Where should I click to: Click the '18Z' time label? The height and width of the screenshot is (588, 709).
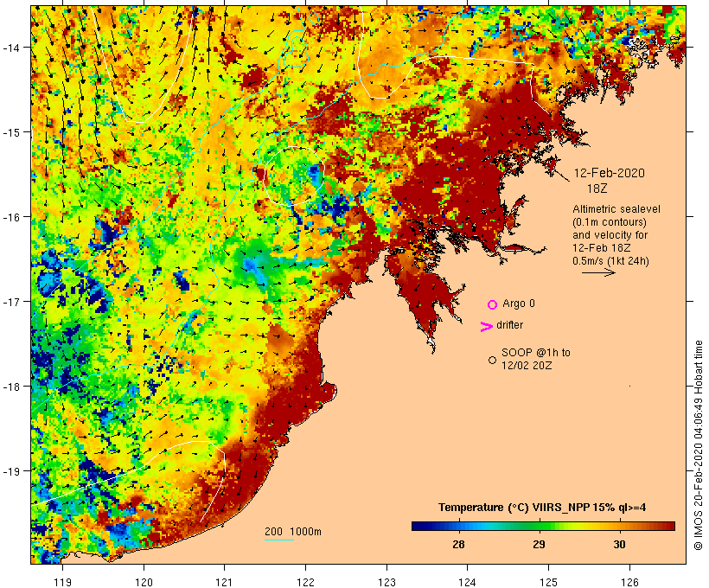[597, 189]
